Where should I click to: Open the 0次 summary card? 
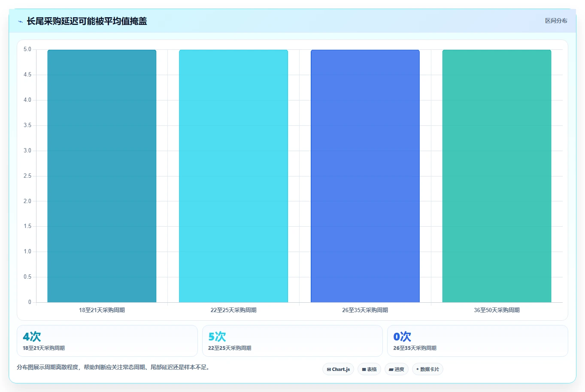pyautogui.click(x=478, y=341)
